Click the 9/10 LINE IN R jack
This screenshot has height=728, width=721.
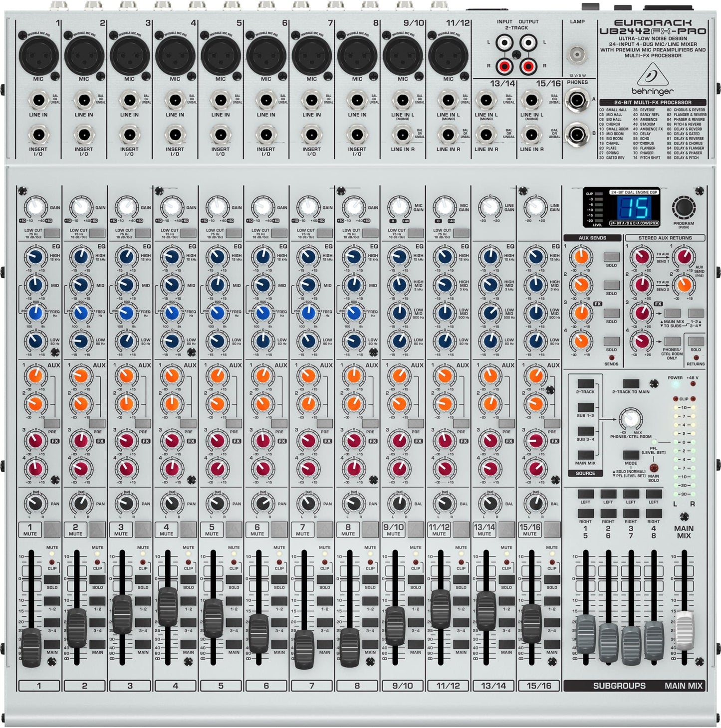pos(403,135)
